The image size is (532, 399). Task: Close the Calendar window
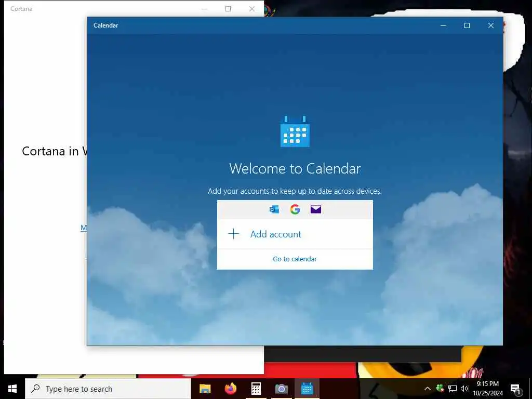point(490,25)
